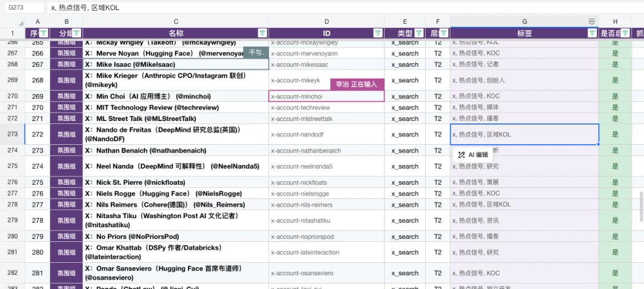This screenshot has width=644, height=289.
Task: Click tag cell x, 热点信号, 资讯
Action: coord(525,220)
